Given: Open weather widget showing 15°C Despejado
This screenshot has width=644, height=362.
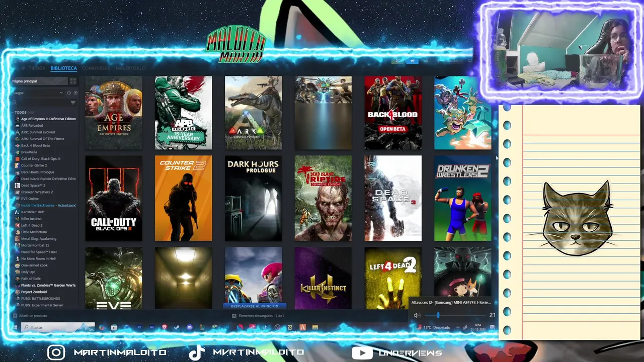Looking at the screenshot, I should pyautogui.click(x=433, y=327).
